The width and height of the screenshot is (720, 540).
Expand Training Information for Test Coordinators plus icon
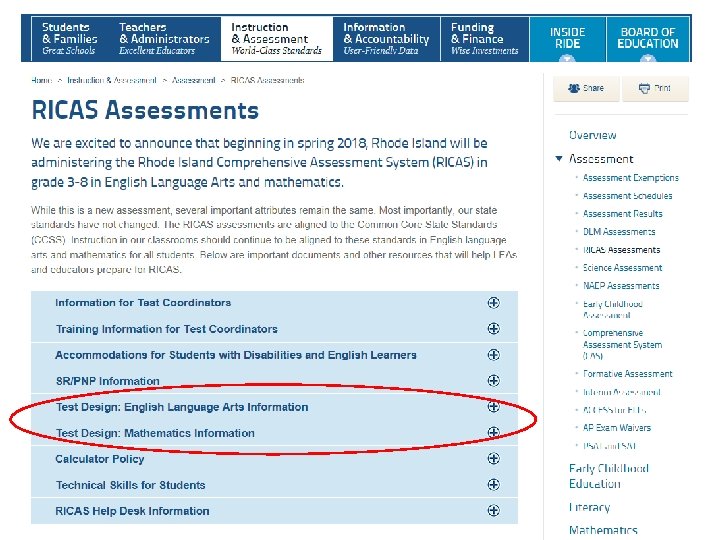pyautogui.click(x=494, y=329)
